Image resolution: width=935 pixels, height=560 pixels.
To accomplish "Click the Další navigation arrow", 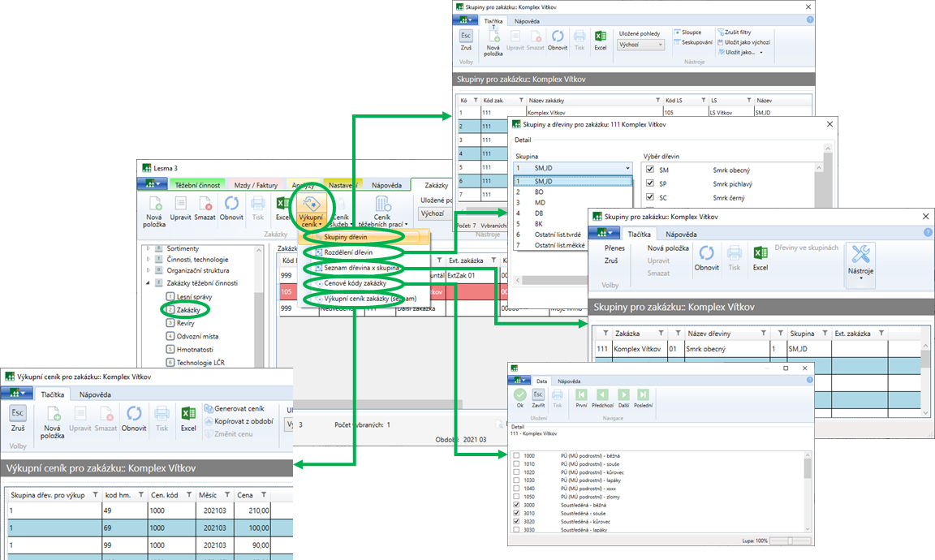I will [623, 395].
